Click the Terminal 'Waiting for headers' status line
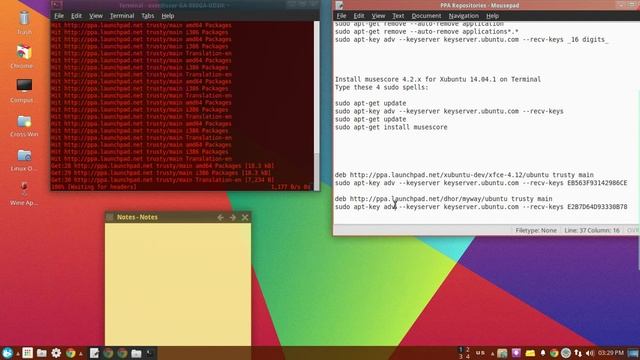640x360 pixels. point(94,187)
